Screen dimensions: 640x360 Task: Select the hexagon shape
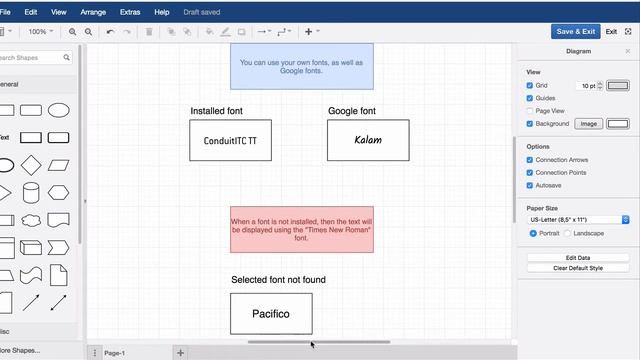click(x=58, y=193)
